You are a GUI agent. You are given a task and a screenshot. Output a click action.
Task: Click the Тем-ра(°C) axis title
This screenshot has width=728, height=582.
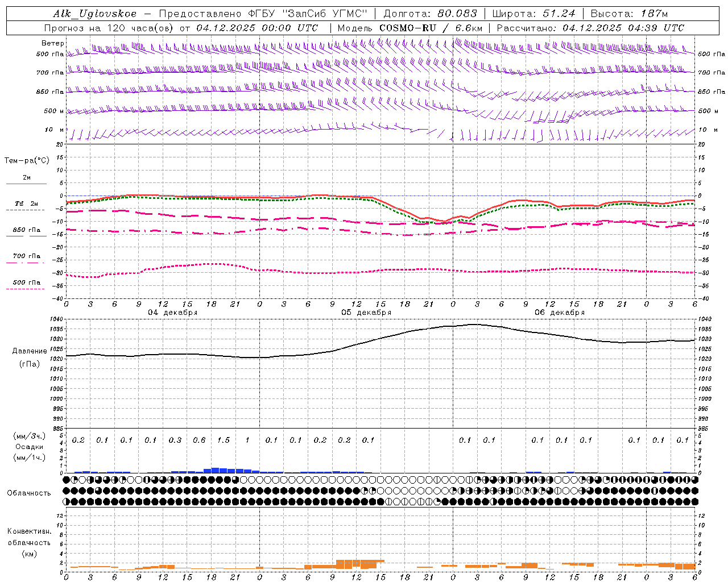click(27, 161)
